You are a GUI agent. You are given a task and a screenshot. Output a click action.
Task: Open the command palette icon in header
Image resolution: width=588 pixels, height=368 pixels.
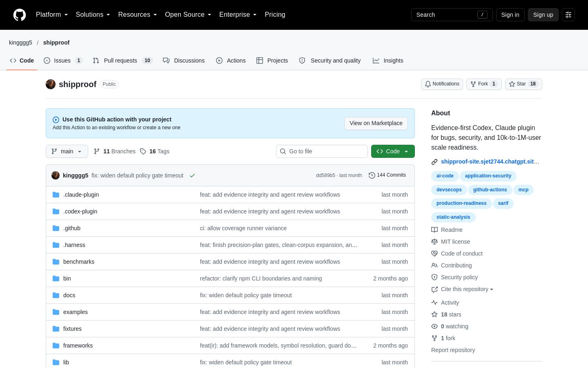[x=568, y=15]
